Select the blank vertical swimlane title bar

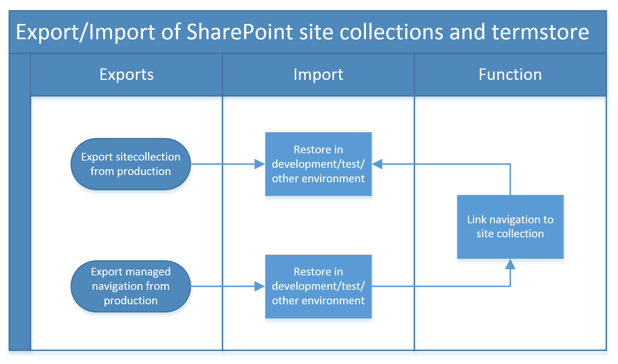pos(20,202)
